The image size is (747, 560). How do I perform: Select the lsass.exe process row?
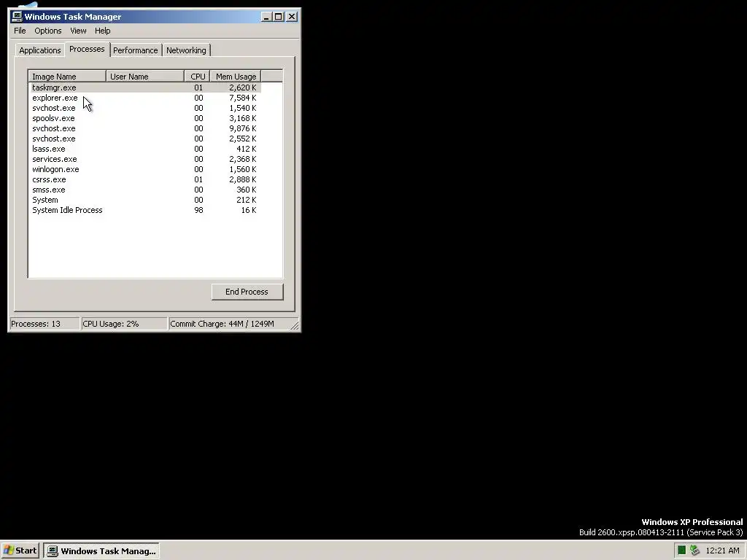coord(145,149)
